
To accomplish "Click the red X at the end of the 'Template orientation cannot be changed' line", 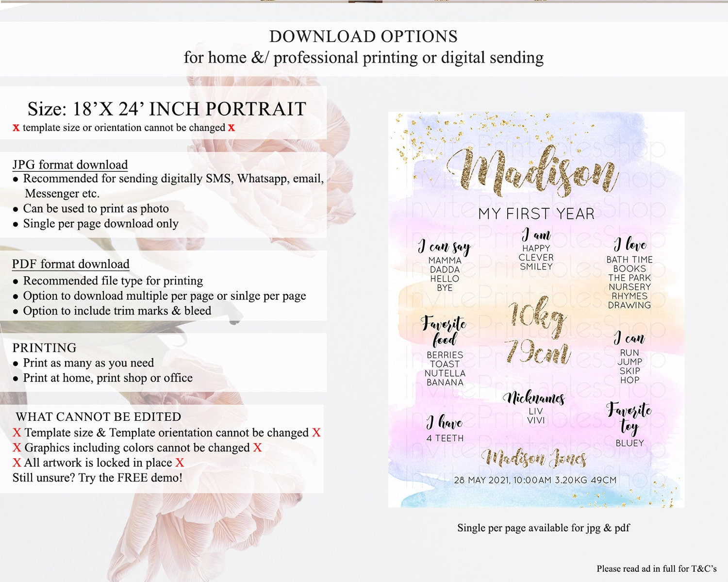I will coord(316,432).
